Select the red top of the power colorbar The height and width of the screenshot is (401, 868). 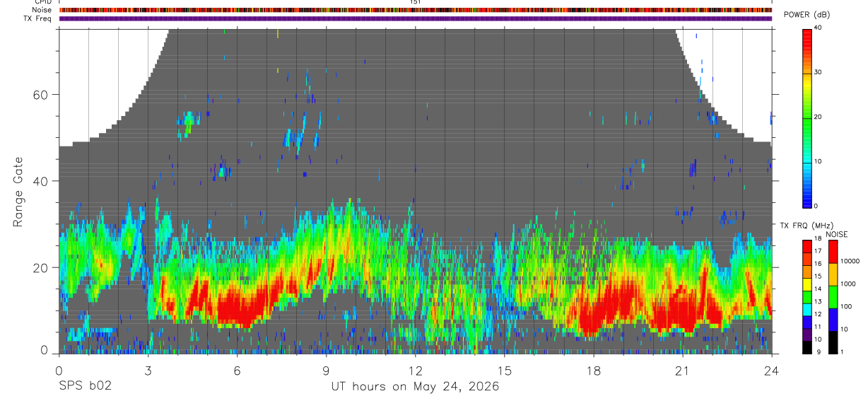(807, 31)
